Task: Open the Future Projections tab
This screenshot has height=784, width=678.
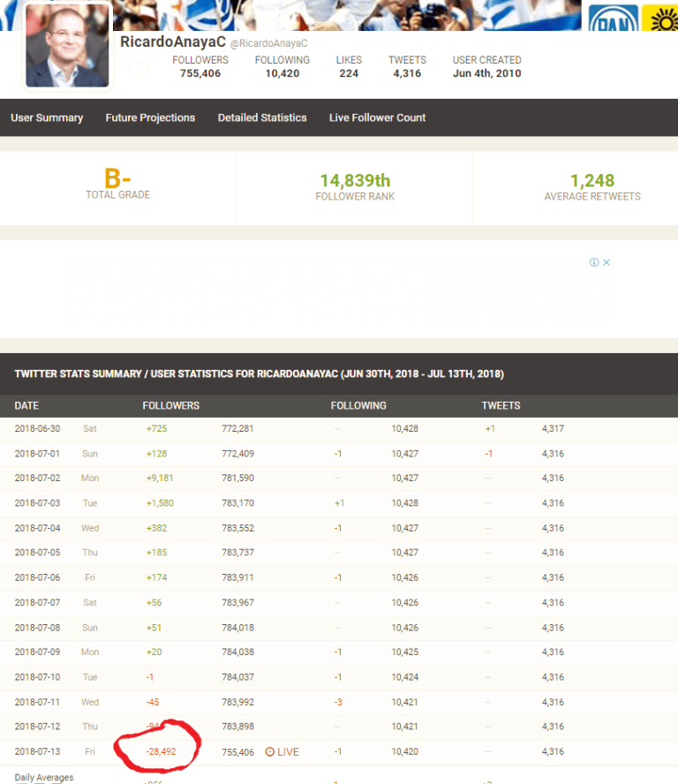Action: 150,117
